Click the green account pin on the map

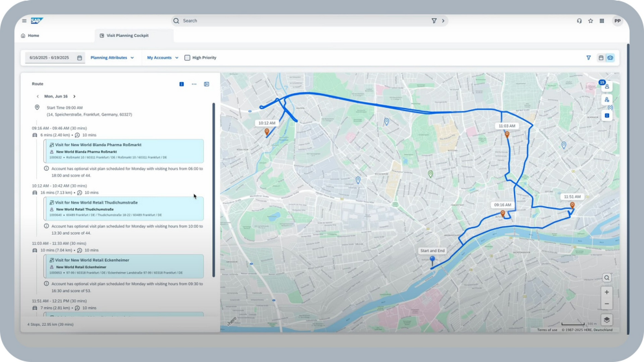pyautogui.click(x=430, y=174)
